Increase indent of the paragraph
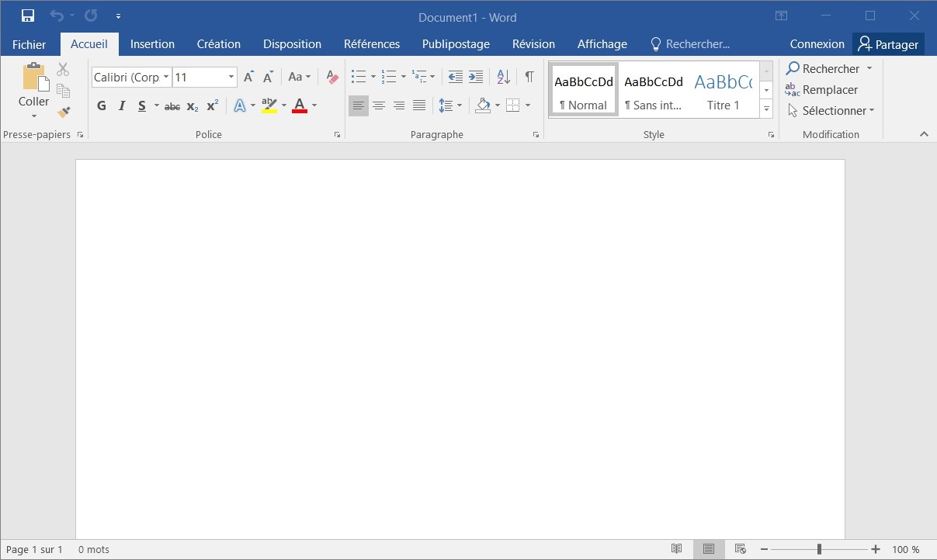The image size is (937, 560). tap(476, 77)
